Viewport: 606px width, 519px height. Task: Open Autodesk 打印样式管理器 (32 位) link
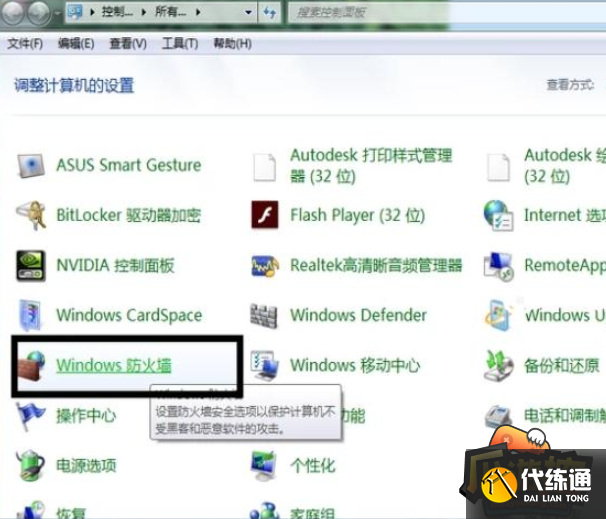point(371,166)
